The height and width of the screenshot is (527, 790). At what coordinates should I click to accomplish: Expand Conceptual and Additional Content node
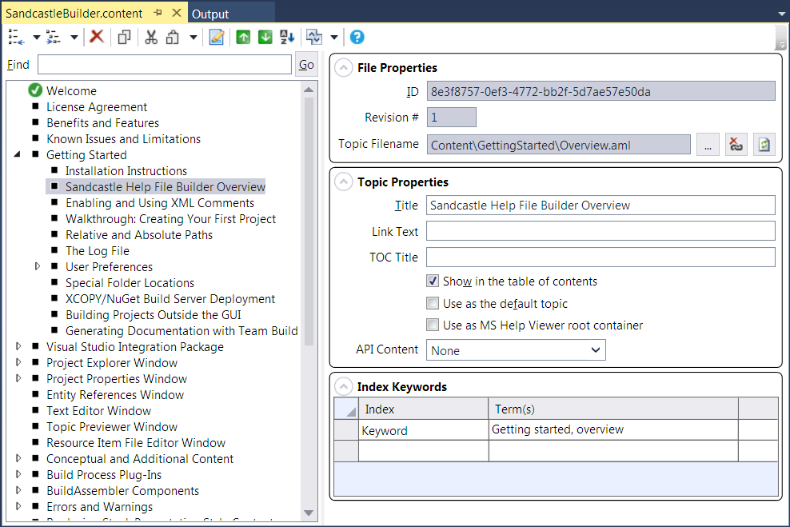18,458
